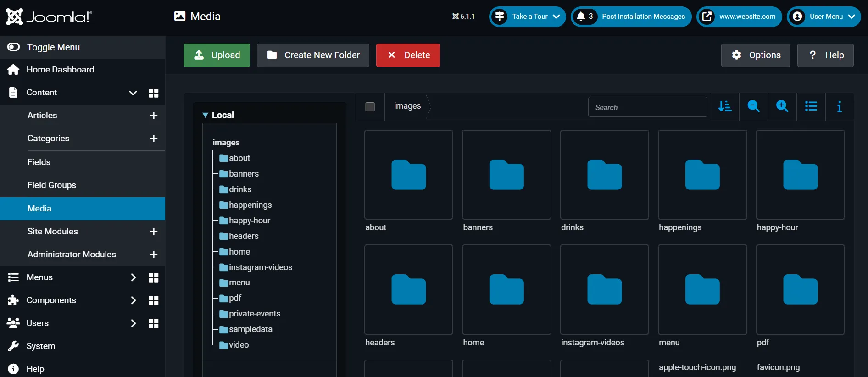Click Create New Folder button
This screenshot has width=868, height=377.
[313, 55]
